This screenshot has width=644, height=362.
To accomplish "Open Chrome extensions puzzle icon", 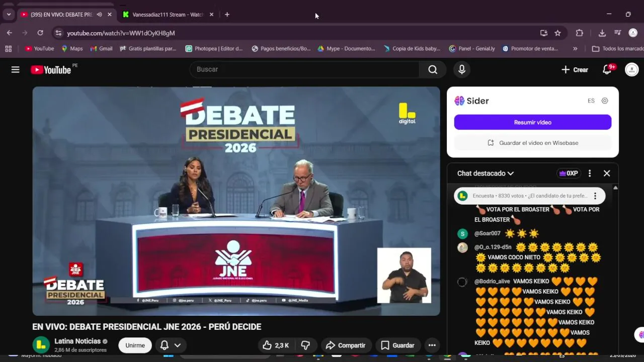I will (x=579, y=33).
